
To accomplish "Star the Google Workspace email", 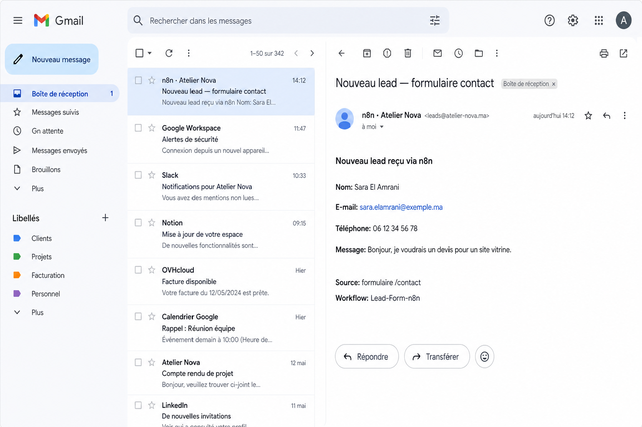I will pyautogui.click(x=151, y=128).
